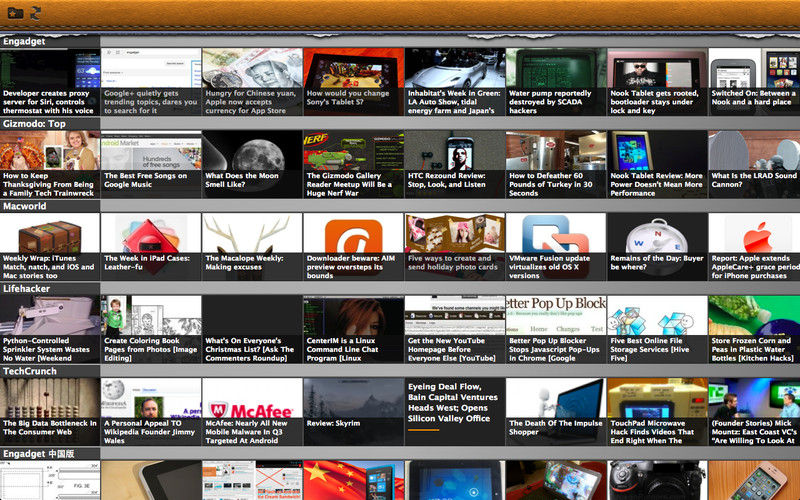Open Engadget 中国版 article with DSLR camera image

(x=657, y=480)
